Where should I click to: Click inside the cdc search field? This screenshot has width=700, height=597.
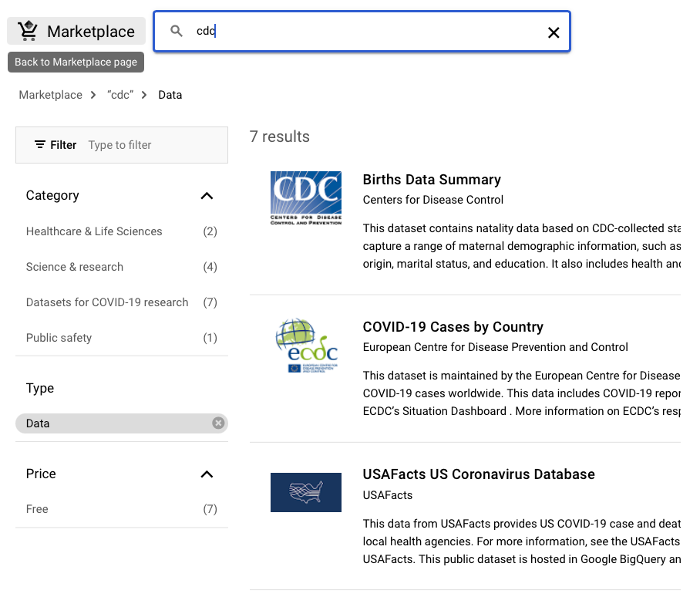point(362,32)
